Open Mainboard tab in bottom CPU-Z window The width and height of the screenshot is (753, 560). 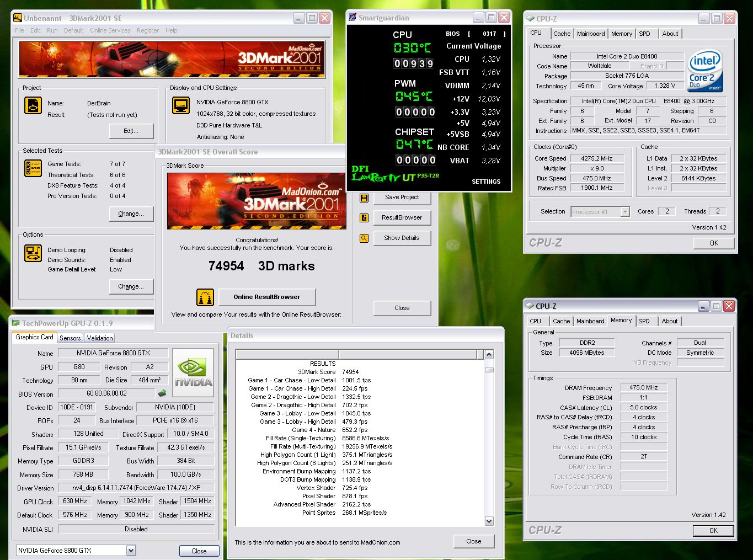[590, 321]
